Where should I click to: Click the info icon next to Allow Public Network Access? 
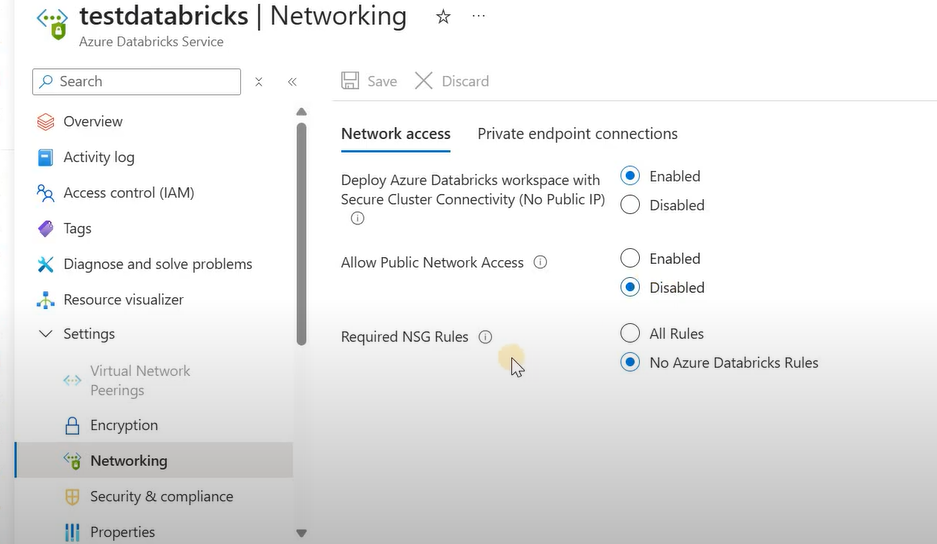(x=540, y=262)
